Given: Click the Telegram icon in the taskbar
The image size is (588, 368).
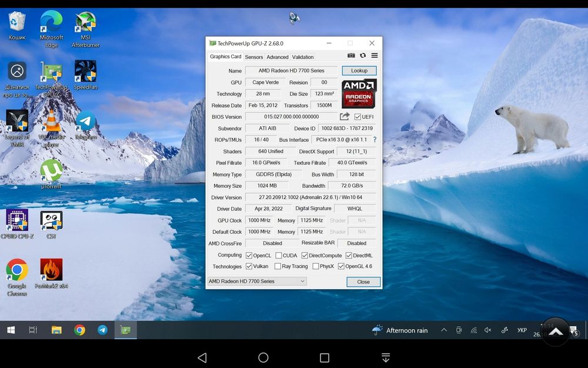Looking at the screenshot, I should 102,330.
